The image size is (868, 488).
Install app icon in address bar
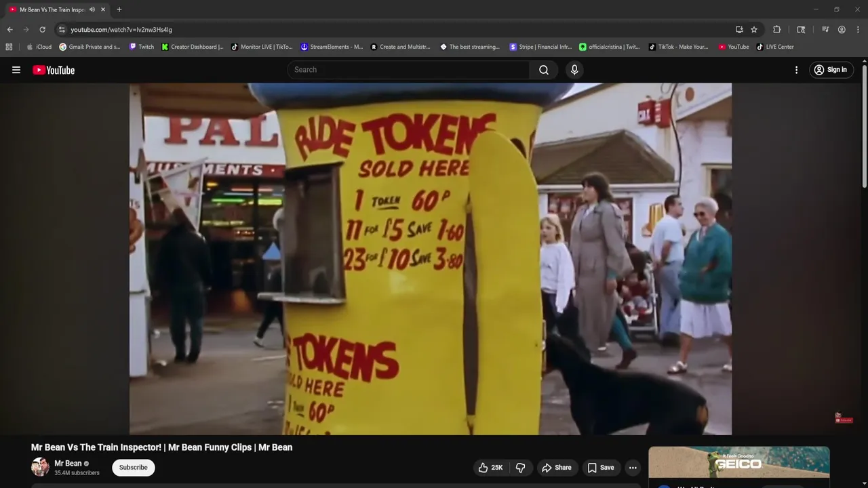[x=739, y=30]
